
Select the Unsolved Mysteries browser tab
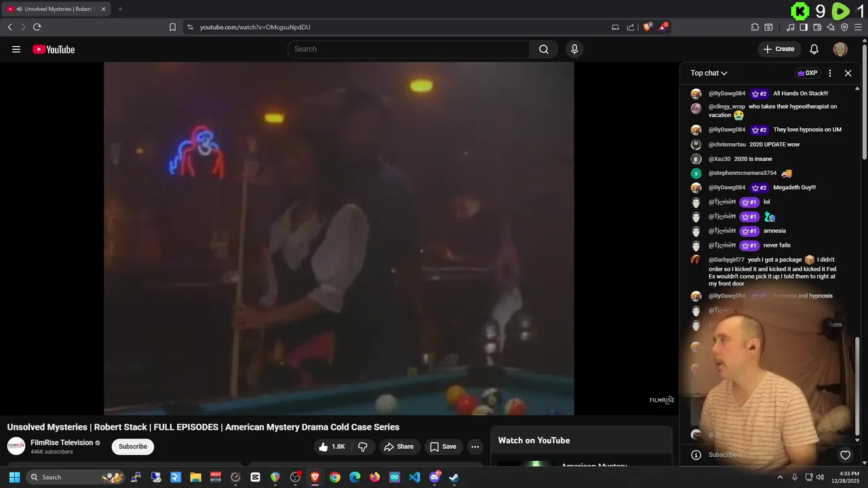pyautogui.click(x=56, y=9)
